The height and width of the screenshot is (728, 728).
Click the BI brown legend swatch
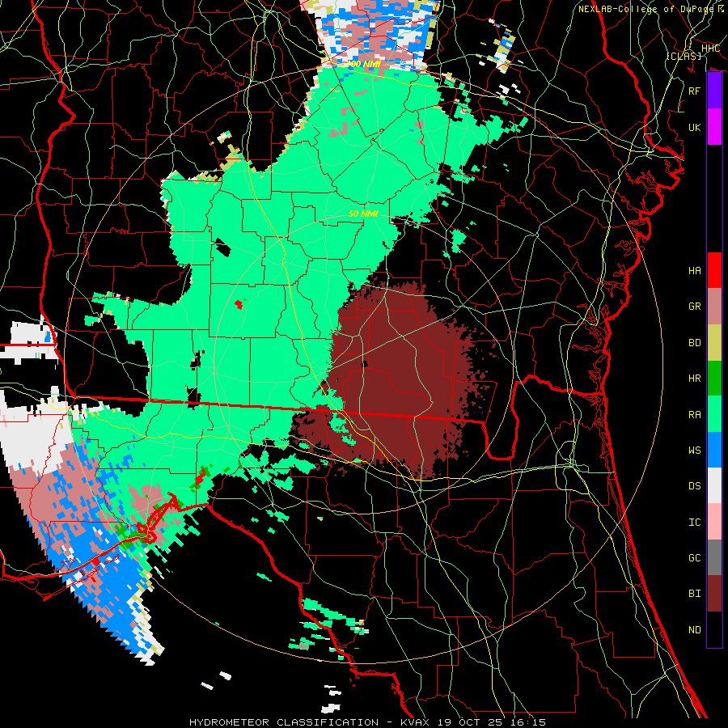click(x=714, y=594)
